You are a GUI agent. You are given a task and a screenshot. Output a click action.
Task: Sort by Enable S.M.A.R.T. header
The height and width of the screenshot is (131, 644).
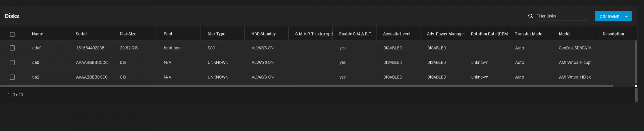[x=356, y=34]
